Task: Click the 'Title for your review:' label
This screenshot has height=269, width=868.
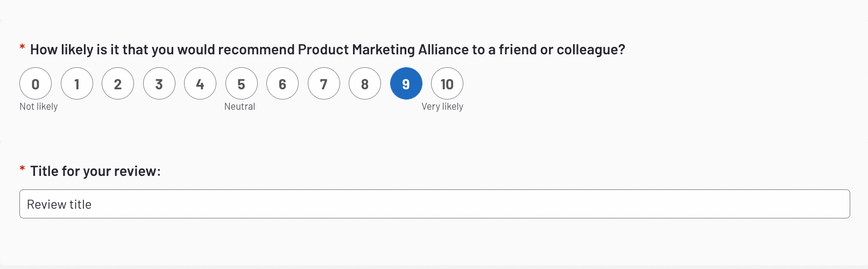Action: point(95,171)
